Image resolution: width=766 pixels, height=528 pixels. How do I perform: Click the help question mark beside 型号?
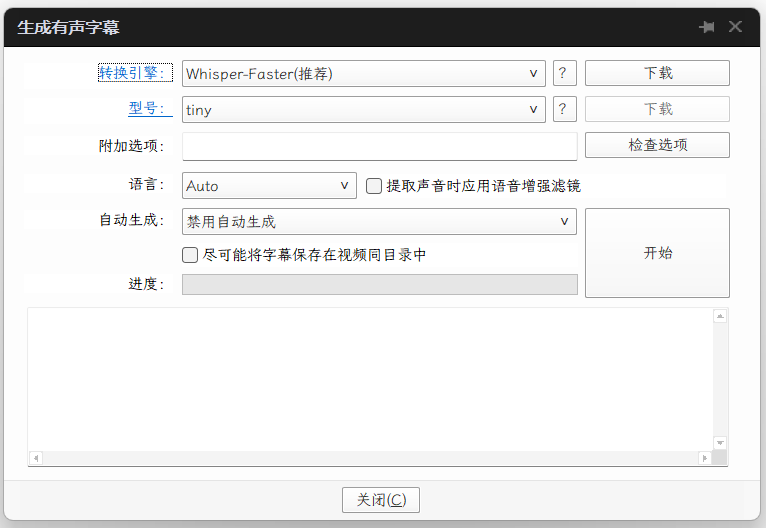pyautogui.click(x=564, y=109)
